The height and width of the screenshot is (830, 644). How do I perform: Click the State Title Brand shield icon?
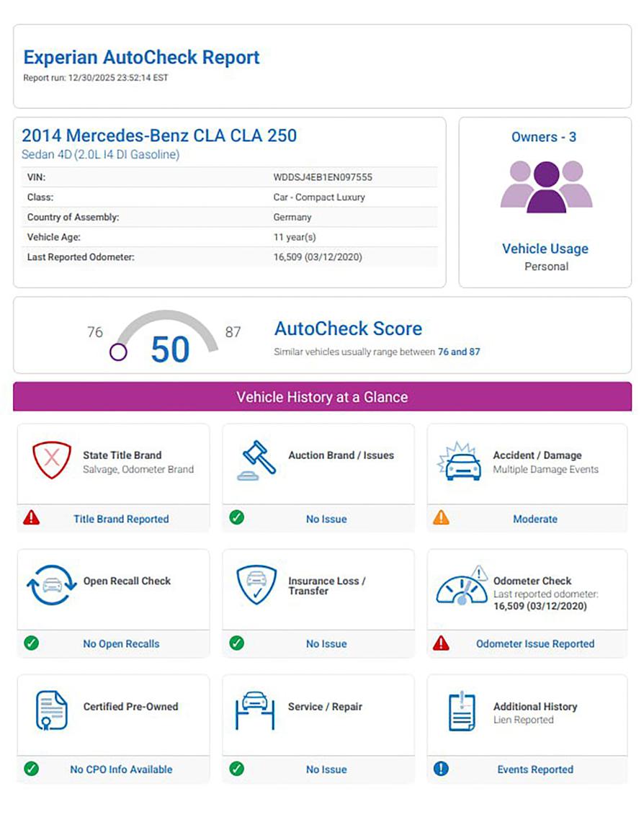tap(52, 461)
